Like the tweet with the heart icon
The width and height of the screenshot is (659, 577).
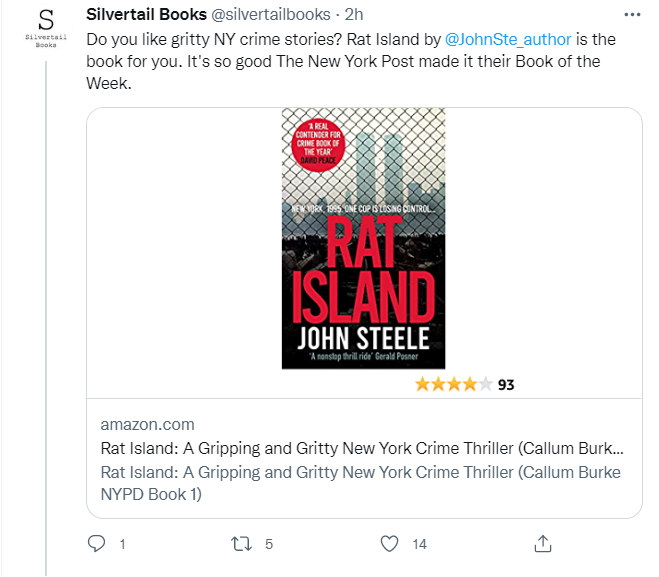[392, 543]
